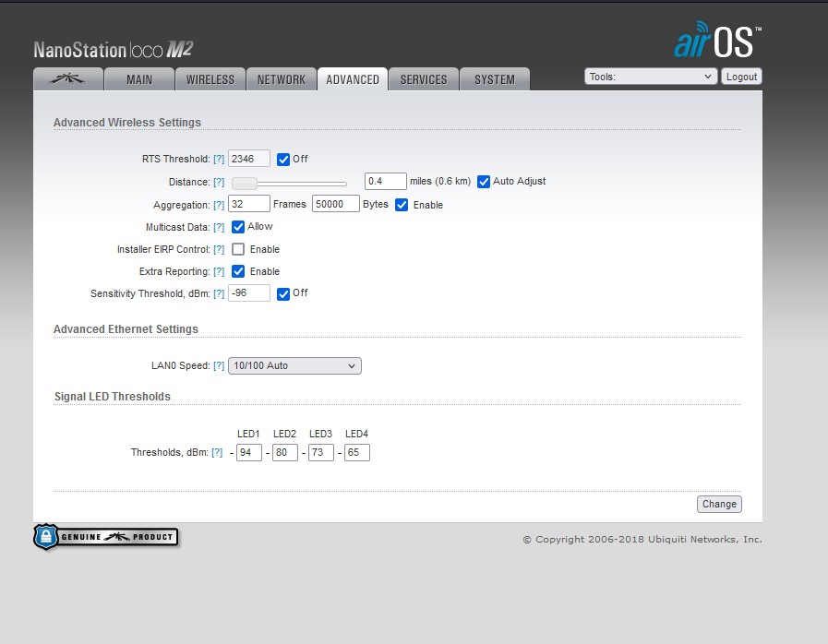The image size is (828, 644).
Task: Switch to the SERVICES tab
Action: 424,79
